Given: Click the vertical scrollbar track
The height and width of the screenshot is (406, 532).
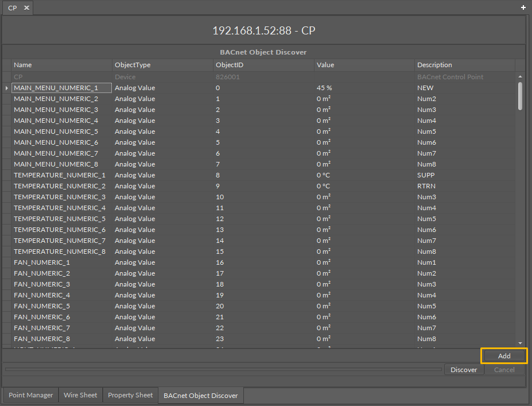Looking at the screenshot, I should pyautogui.click(x=521, y=230).
